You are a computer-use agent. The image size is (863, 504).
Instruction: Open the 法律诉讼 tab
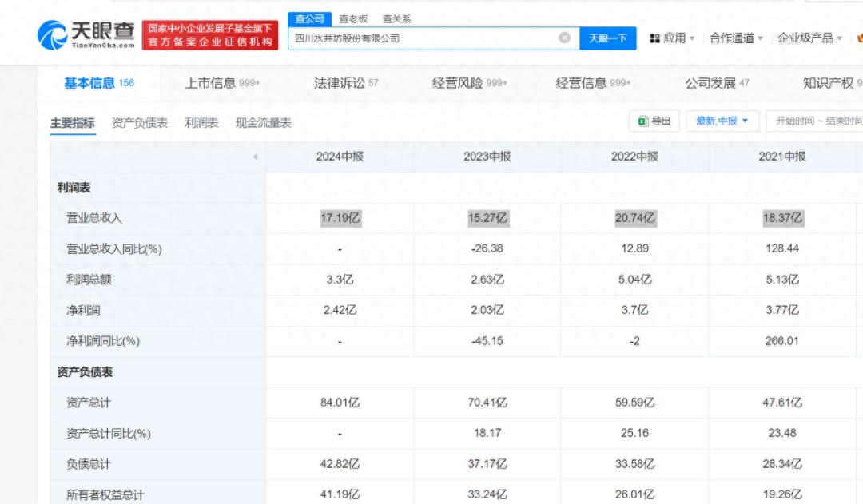(x=346, y=83)
